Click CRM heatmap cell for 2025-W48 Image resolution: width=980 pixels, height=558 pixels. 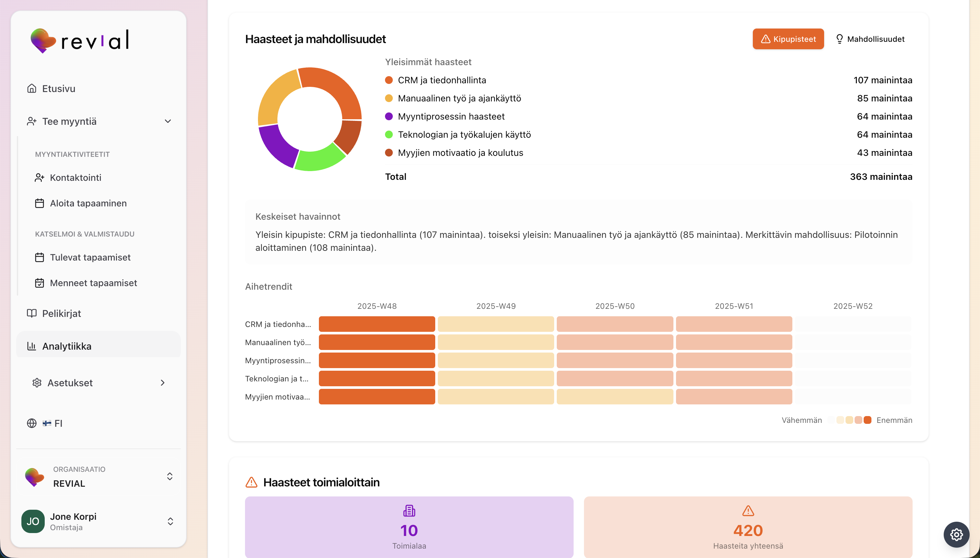376,324
